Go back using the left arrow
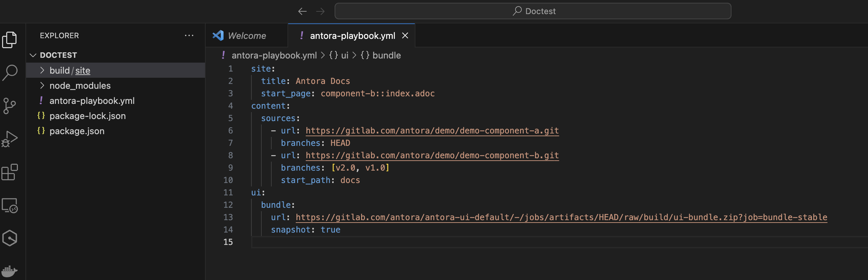Screen dimensions: 868x280 [x=302, y=11]
